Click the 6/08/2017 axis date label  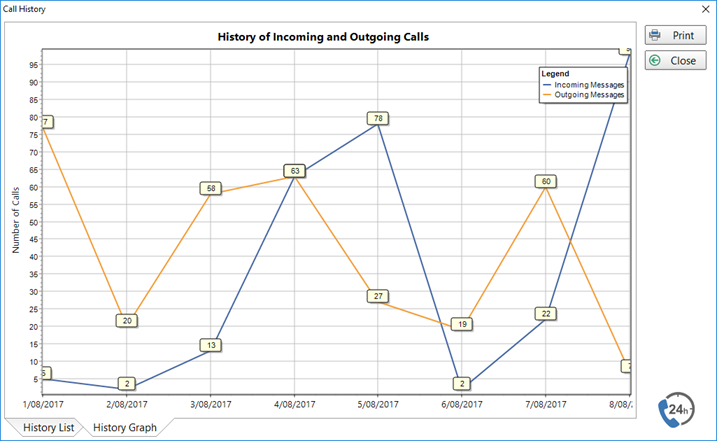(x=461, y=404)
